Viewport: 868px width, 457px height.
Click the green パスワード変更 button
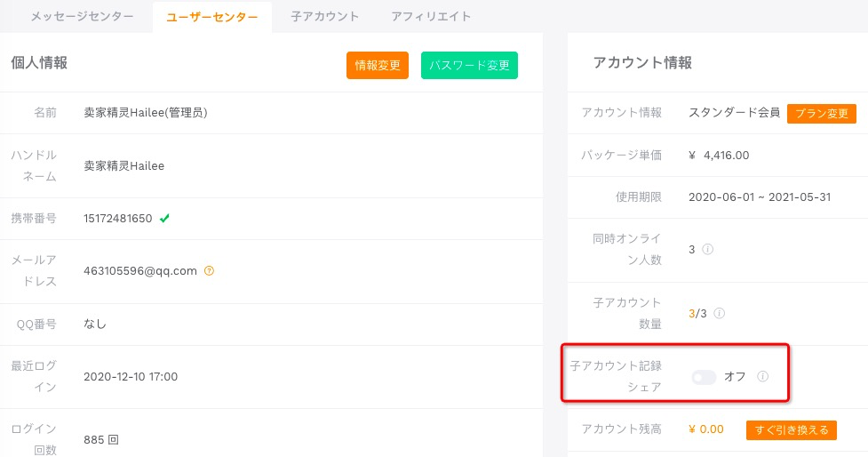click(x=469, y=66)
